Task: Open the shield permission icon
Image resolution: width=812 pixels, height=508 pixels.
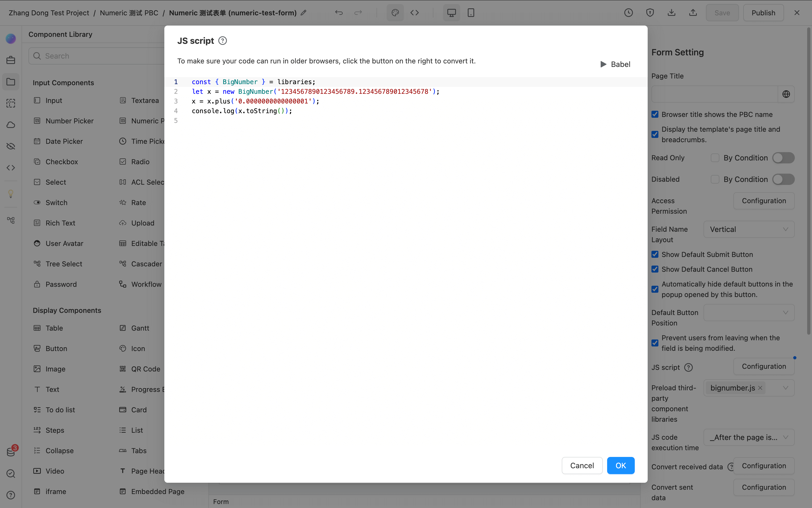Action: coord(650,13)
